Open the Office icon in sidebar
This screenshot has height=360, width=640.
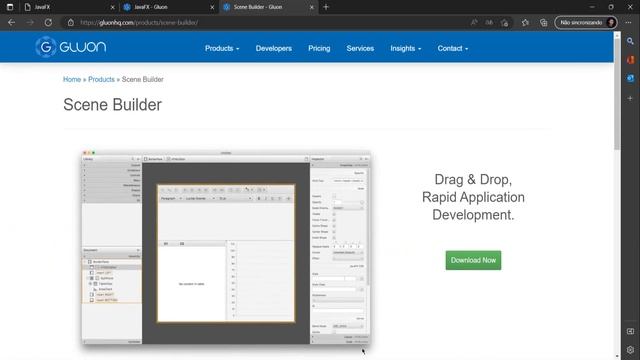point(630,60)
